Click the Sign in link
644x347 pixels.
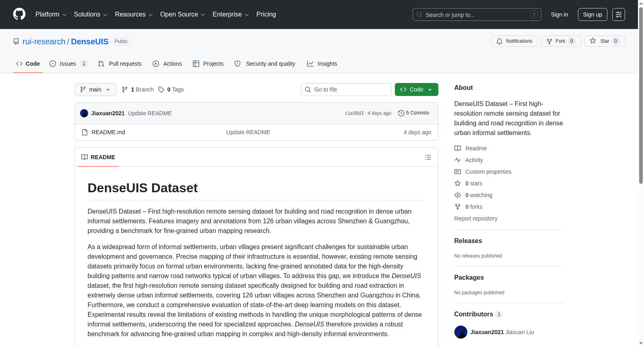click(x=559, y=15)
